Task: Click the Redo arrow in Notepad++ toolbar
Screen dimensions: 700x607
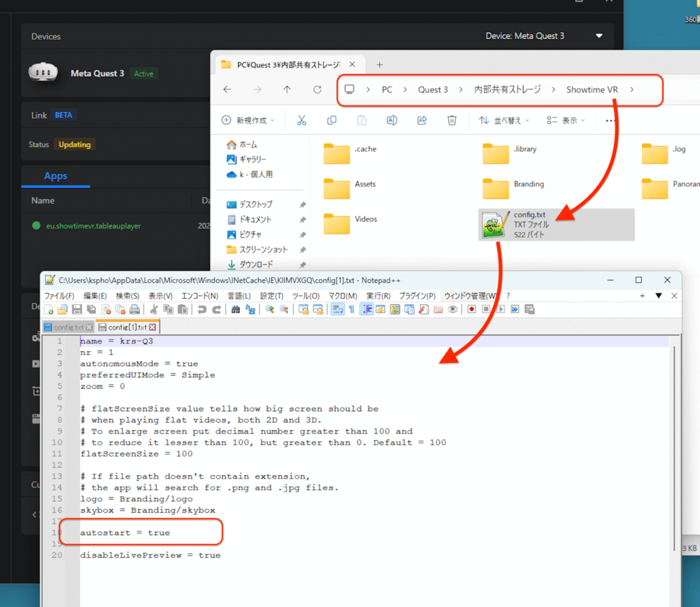Action: (x=217, y=310)
